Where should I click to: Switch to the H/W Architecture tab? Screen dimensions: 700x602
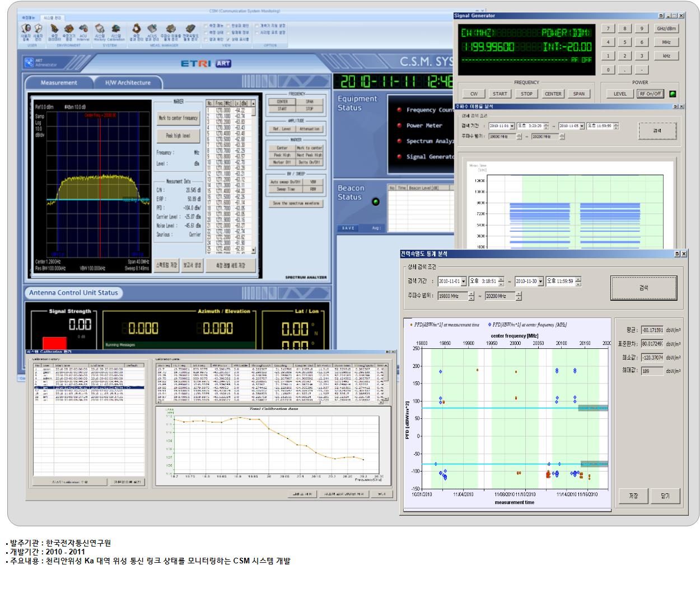click(x=128, y=83)
